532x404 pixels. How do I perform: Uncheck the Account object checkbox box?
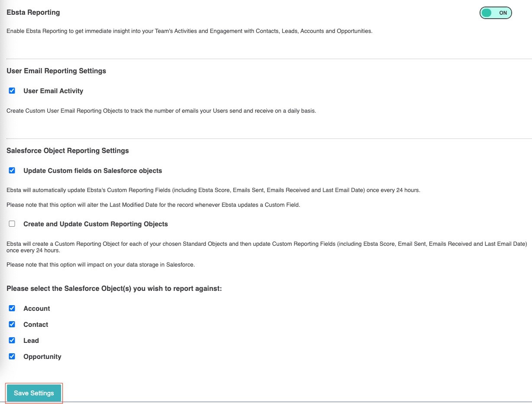tap(12, 308)
